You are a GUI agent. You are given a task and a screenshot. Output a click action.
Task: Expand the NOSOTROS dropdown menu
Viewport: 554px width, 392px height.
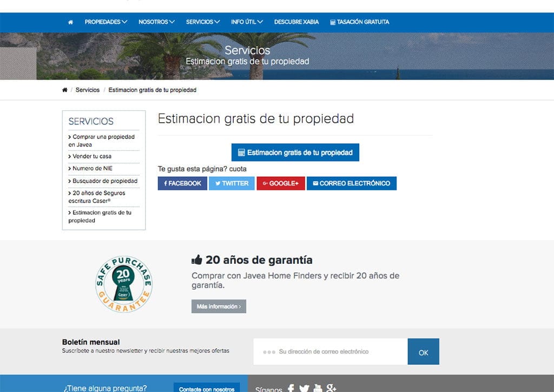coord(156,22)
